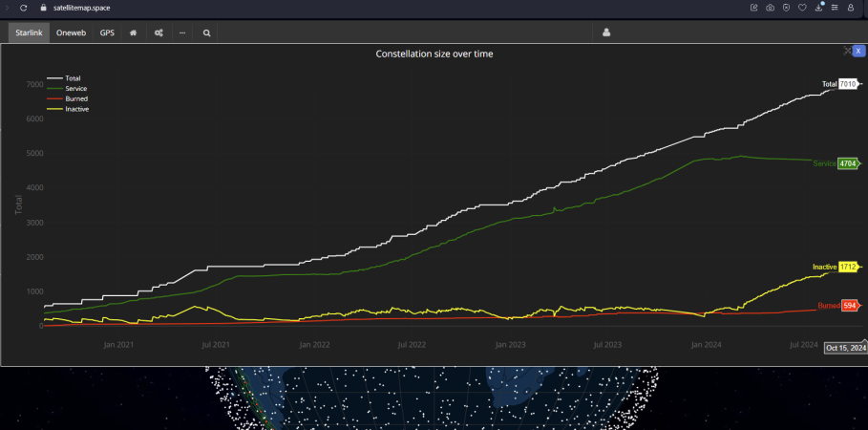Toggle the Service series in legend
The width and height of the screenshot is (868, 430).
click(x=67, y=89)
